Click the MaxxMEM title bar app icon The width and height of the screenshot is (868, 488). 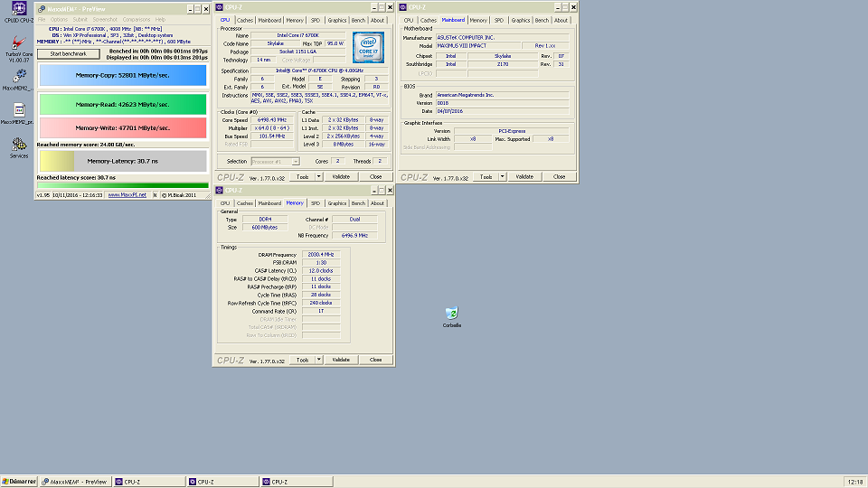(41, 9)
